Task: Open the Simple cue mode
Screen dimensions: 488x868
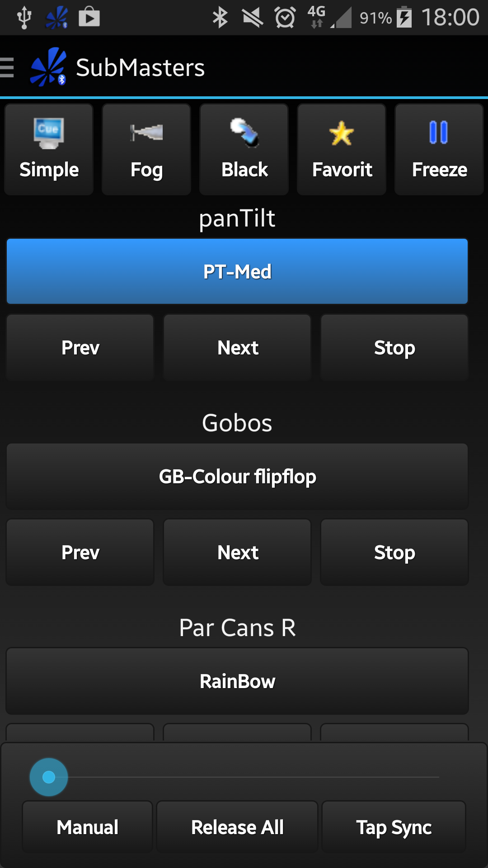Action: [x=49, y=150]
